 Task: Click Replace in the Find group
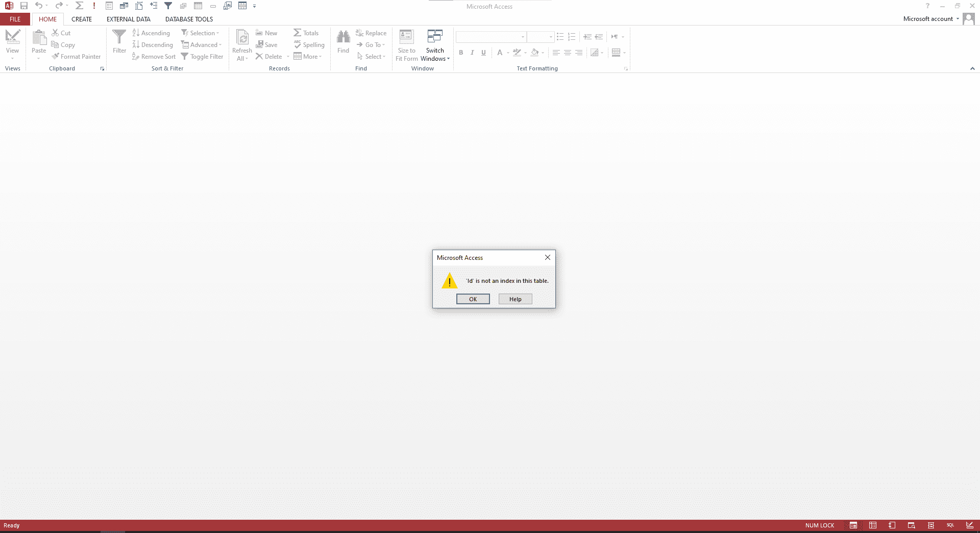[x=371, y=33]
